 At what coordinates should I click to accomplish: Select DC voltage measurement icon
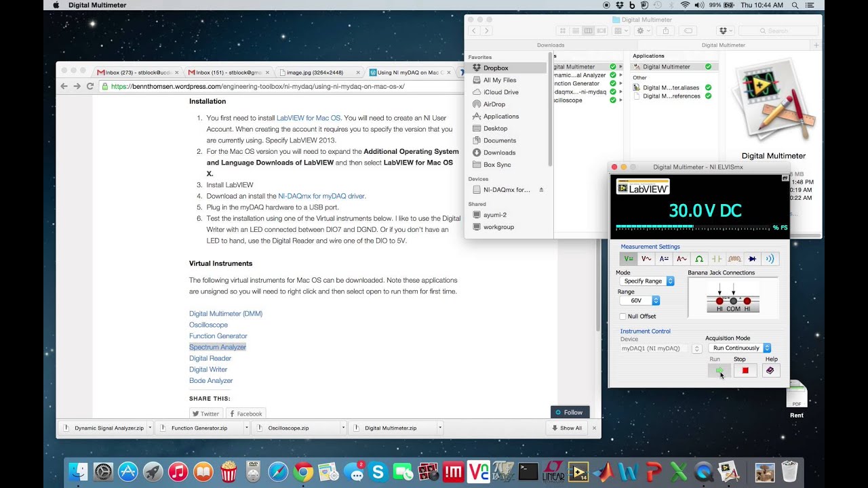pos(628,259)
